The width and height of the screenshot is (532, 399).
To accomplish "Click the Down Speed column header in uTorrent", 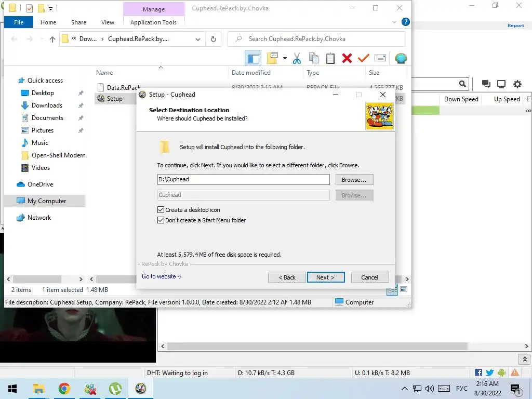I will 461,99.
